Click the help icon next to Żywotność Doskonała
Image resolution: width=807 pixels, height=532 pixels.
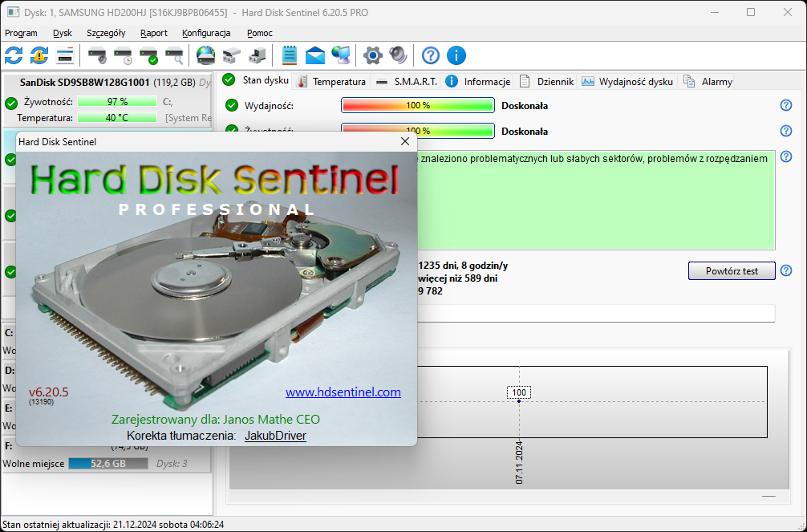point(786,131)
